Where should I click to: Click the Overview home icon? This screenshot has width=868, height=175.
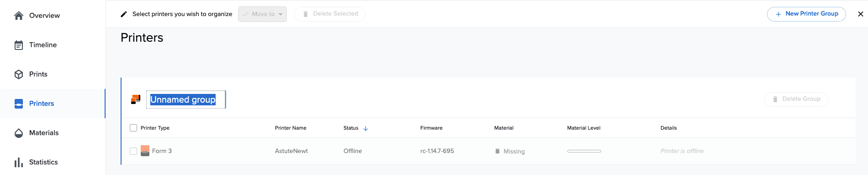pos(19,16)
